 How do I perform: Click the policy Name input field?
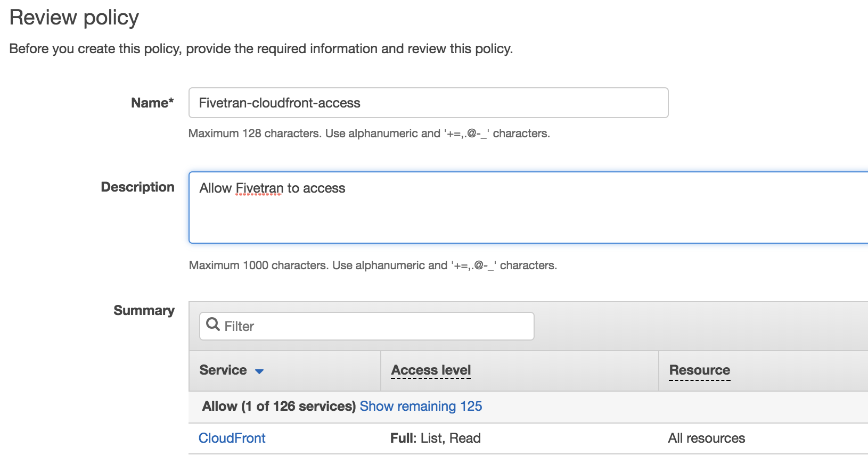428,103
